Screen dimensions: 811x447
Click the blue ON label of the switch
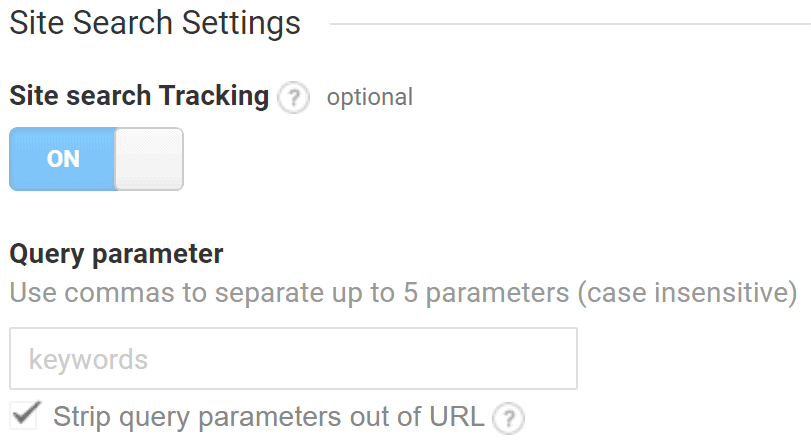[x=63, y=159]
